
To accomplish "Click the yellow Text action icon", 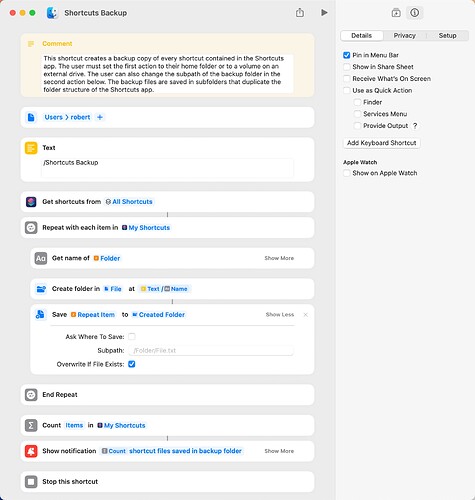I will pos(31,148).
